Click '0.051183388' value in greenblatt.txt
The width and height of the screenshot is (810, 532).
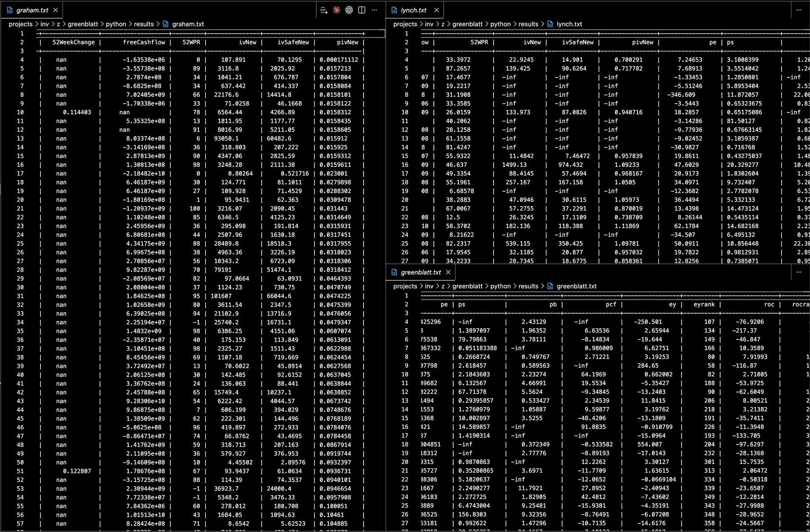(x=477, y=348)
